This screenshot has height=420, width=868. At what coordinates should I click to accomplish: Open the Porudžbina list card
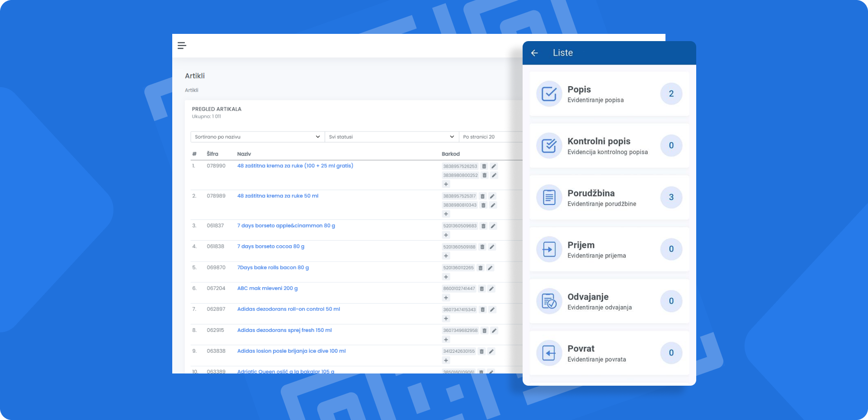[609, 197]
